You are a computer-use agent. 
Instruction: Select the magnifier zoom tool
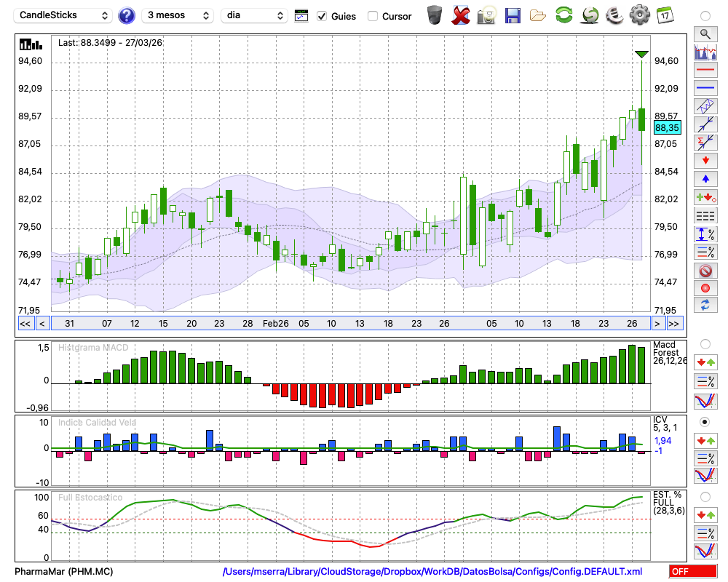tap(705, 33)
